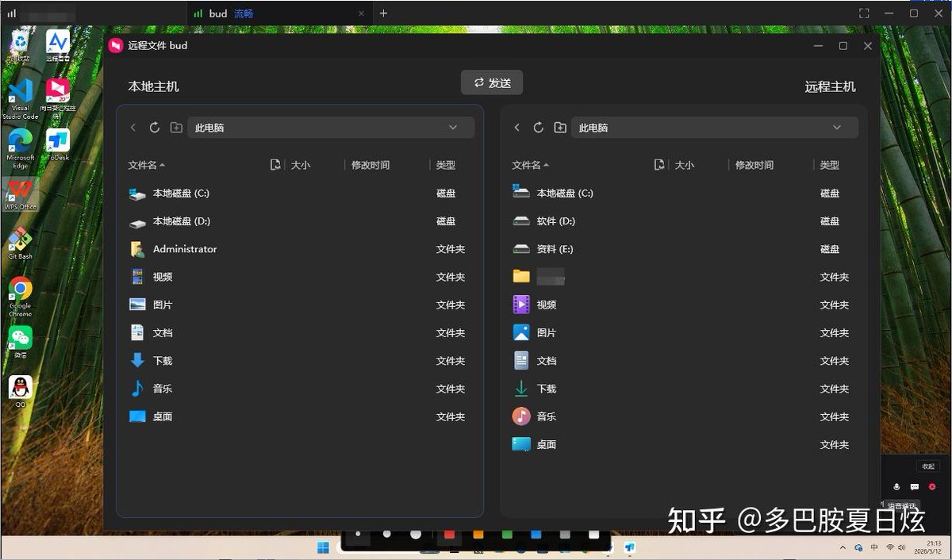Click file icon beside local 大小 header
952x560 pixels.
pyautogui.click(x=275, y=165)
